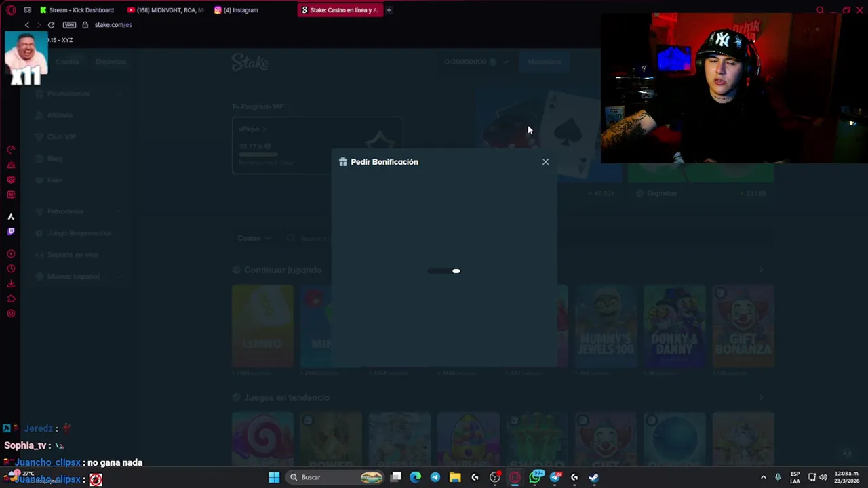Open the Limbo game thumbnail
The height and width of the screenshot is (488, 868).
262,326
